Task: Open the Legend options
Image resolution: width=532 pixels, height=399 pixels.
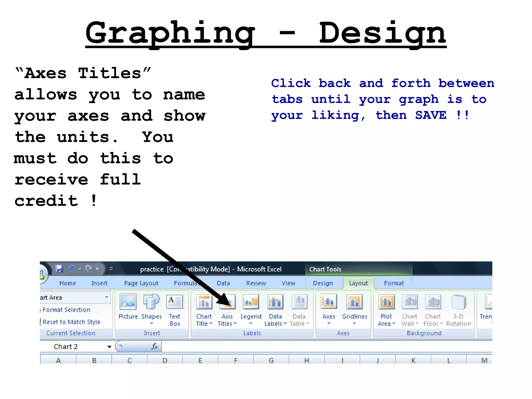Action: [251, 309]
